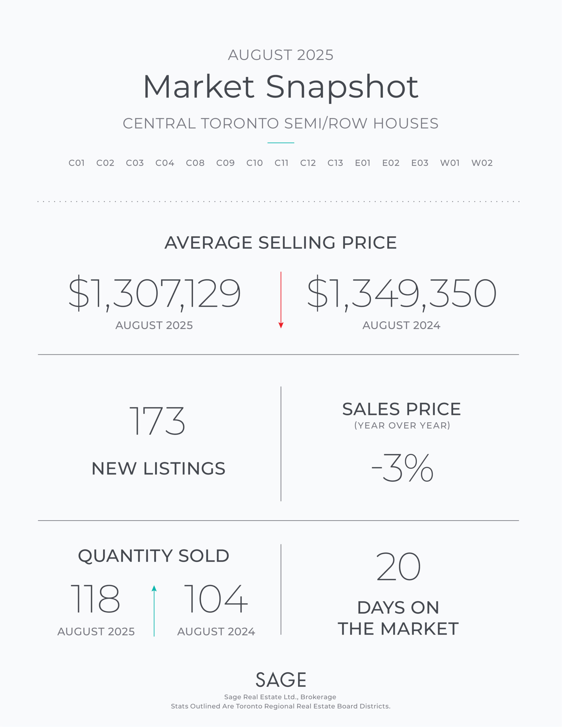Click the 173 new listings number
Image resolution: width=562 pixels, height=728 pixels.
pyautogui.click(x=157, y=421)
